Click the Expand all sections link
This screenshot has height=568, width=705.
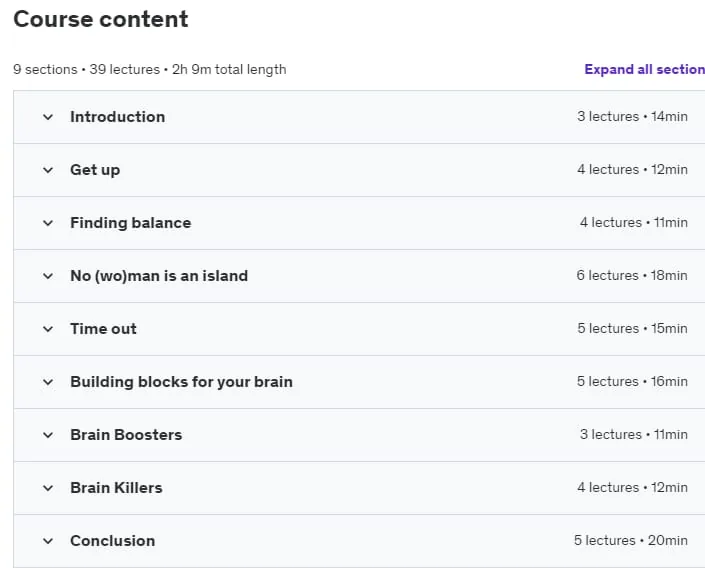[644, 69]
